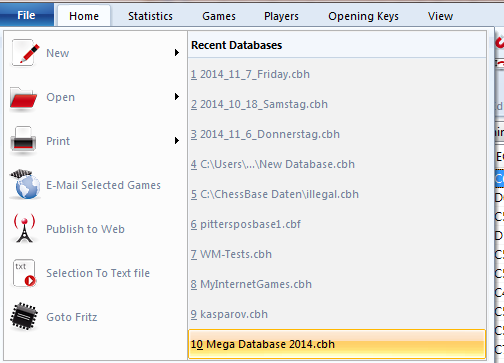Click the Recent Databases header

237,45
